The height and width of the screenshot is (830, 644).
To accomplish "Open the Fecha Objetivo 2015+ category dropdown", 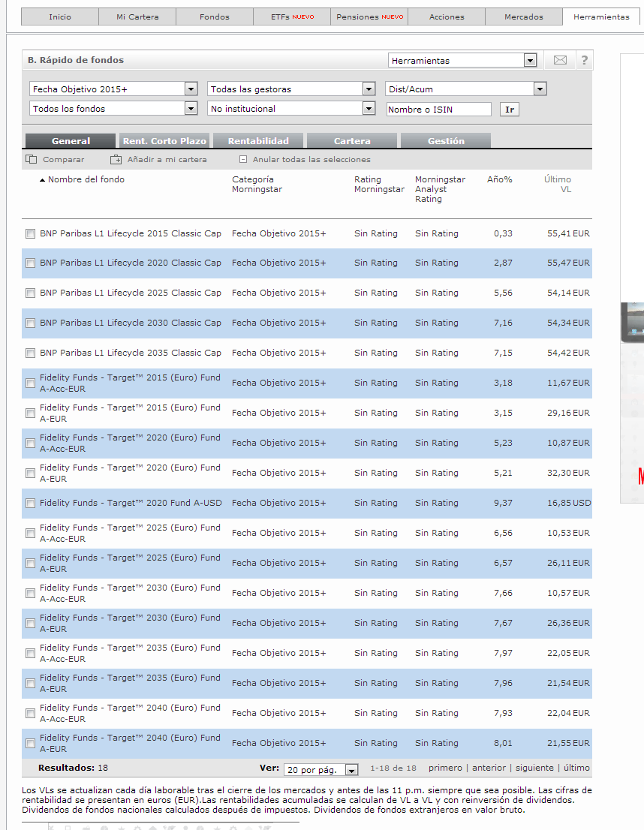I will tap(113, 89).
